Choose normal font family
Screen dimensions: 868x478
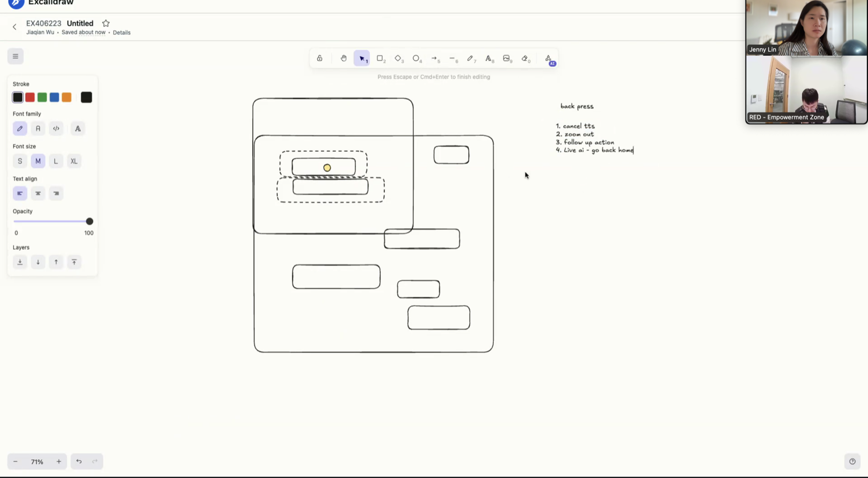point(38,128)
